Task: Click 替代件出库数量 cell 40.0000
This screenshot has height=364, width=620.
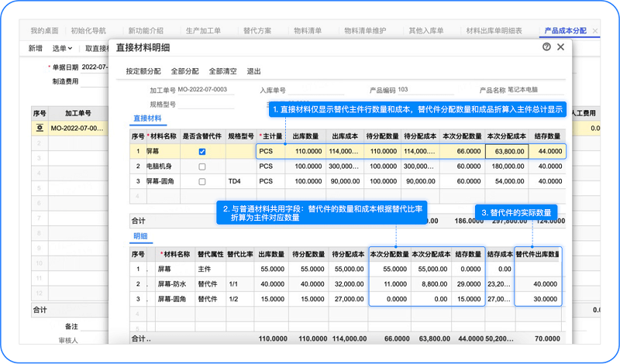Action: click(538, 284)
